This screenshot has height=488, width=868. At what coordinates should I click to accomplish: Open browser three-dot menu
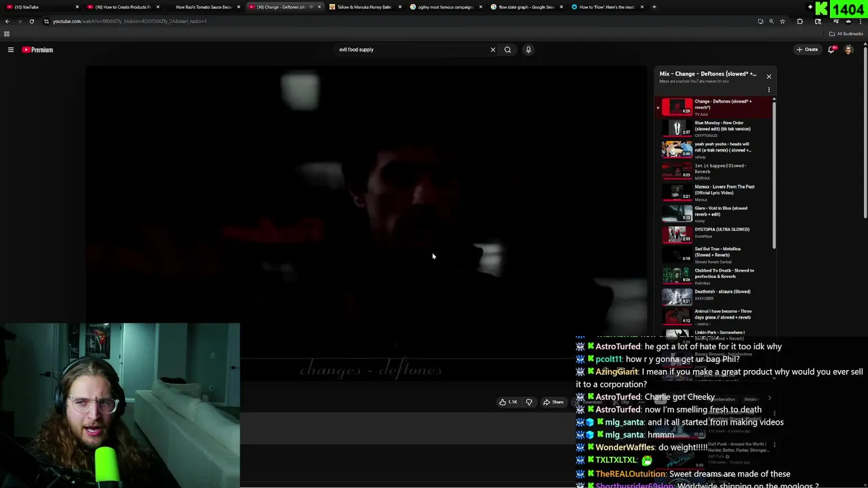[861, 21]
